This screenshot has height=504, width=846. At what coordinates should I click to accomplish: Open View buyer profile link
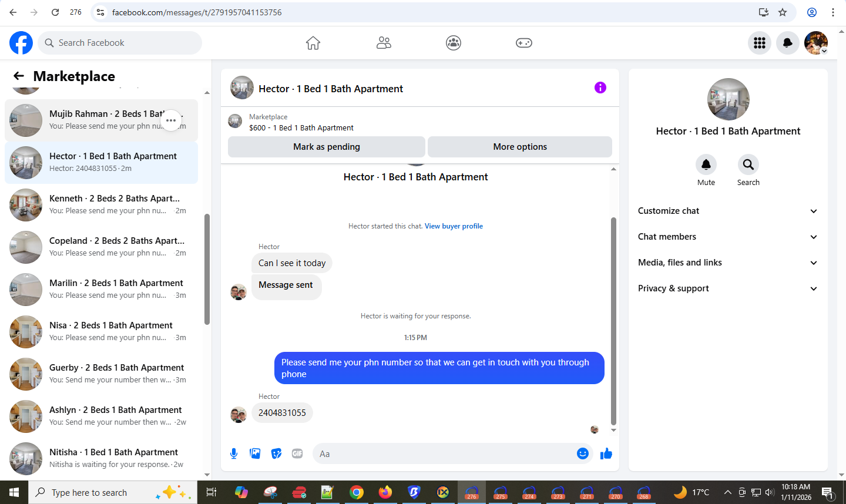pos(454,226)
